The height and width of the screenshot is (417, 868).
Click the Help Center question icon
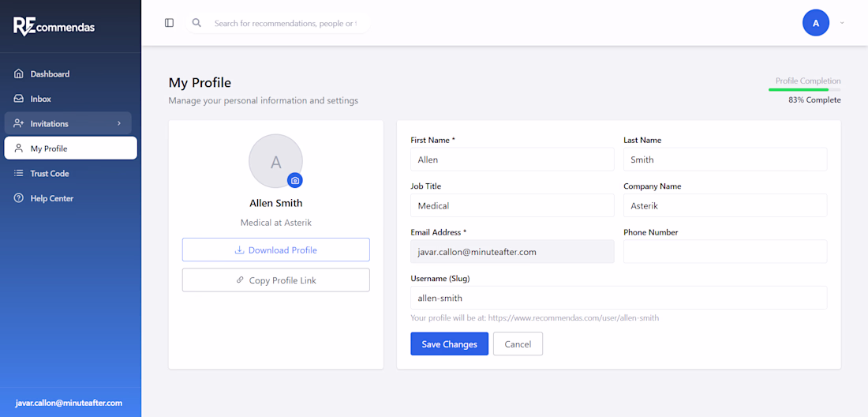coord(19,198)
